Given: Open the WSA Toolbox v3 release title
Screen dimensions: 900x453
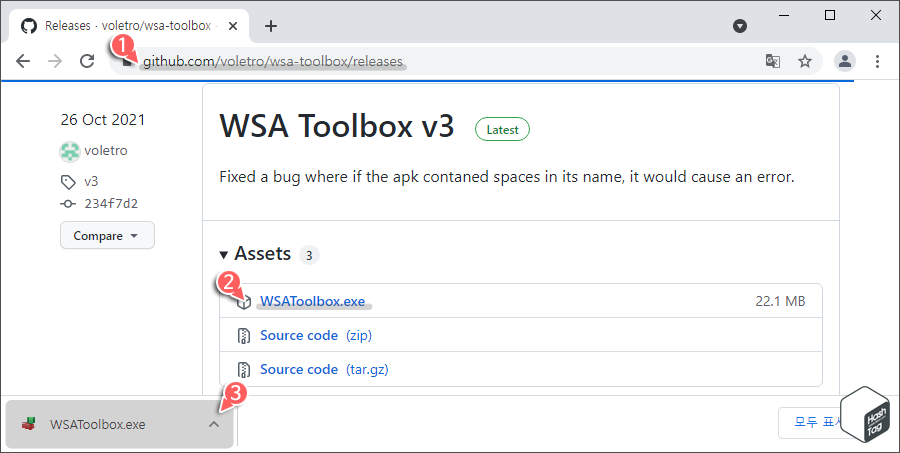Looking at the screenshot, I should click(x=336, y=126).
